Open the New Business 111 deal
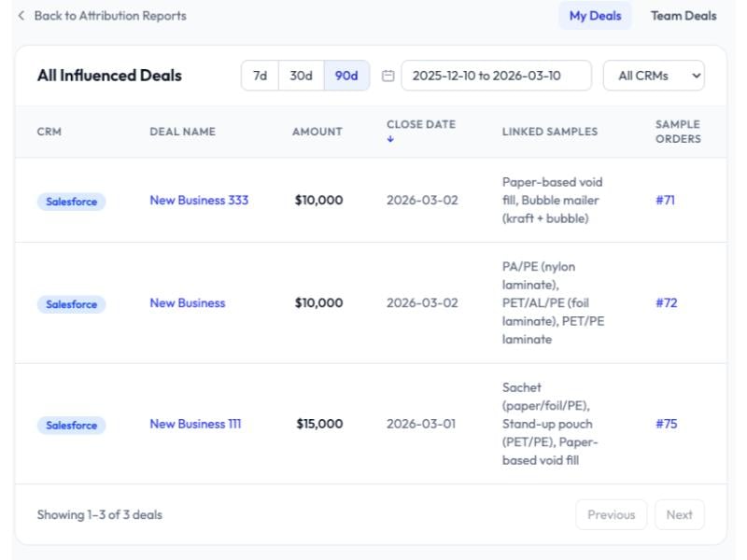The image size is (747, 560). pyautogui.click(x=195, y=423)
